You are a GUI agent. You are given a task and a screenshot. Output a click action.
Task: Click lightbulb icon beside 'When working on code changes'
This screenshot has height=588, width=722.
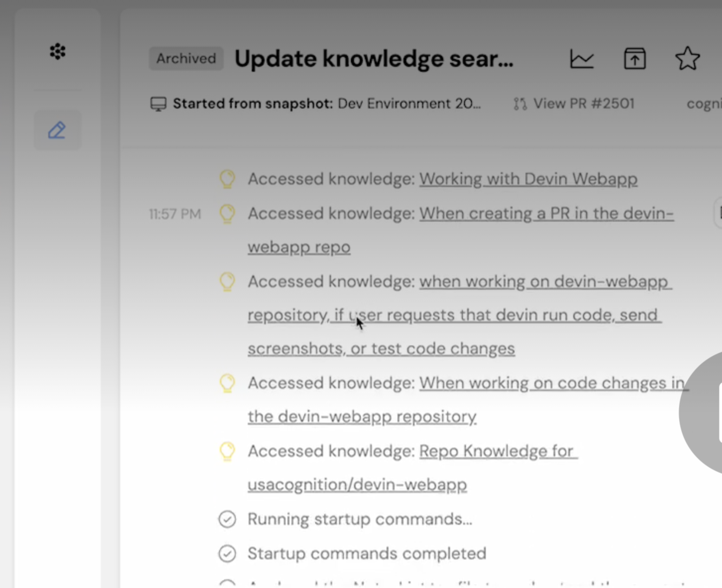coord(227,383)
